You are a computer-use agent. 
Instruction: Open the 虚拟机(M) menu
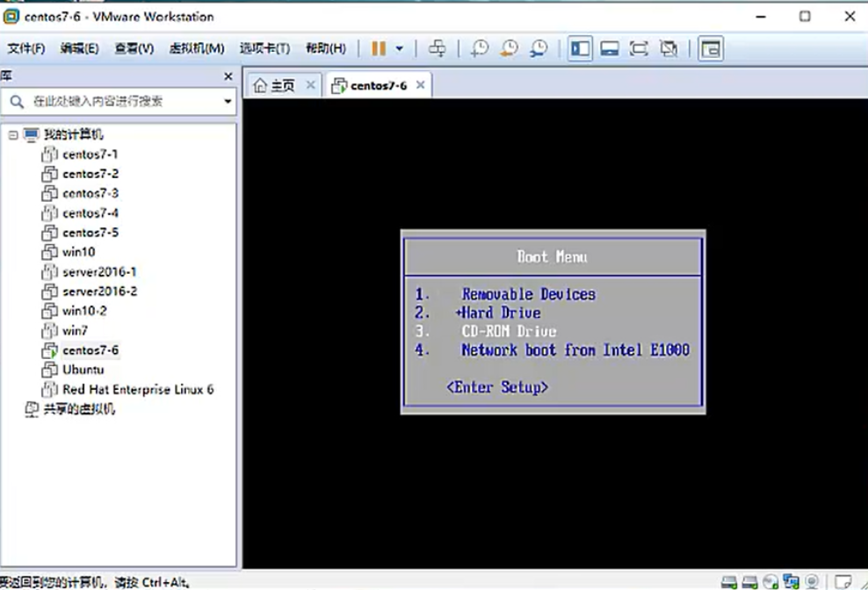pos(197,48)
